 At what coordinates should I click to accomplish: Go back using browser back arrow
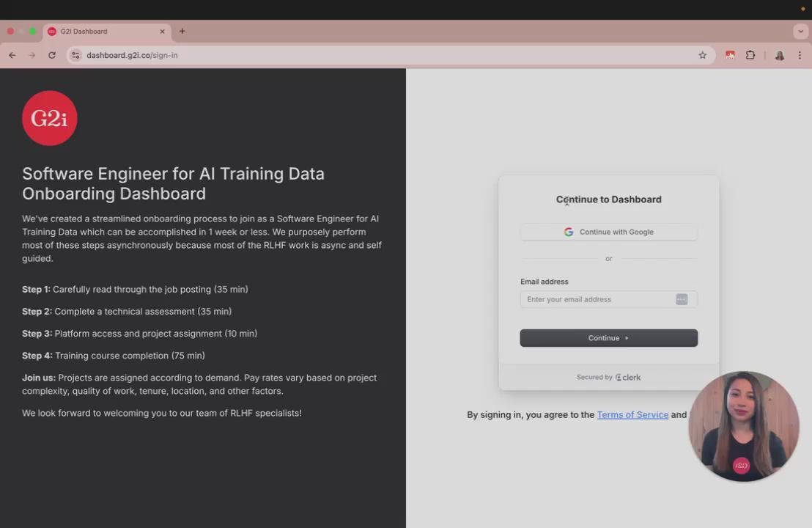(12, 55)
